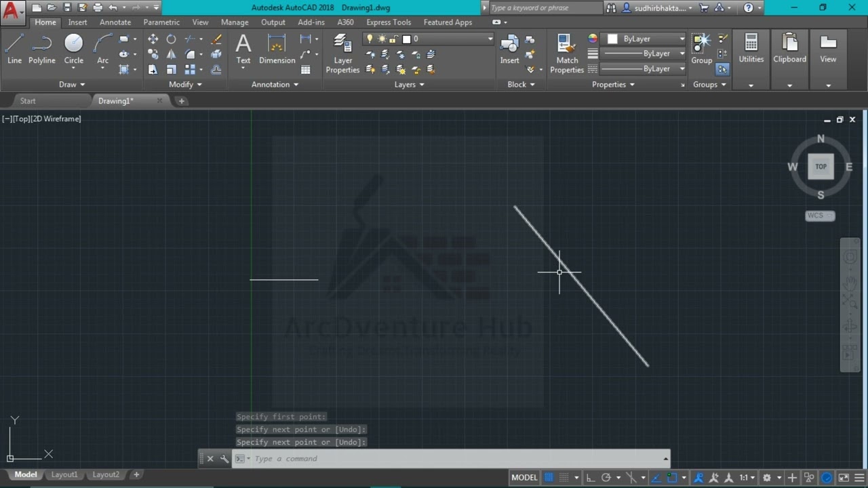Toggle the drawing grid display

(x=549, y=478)
